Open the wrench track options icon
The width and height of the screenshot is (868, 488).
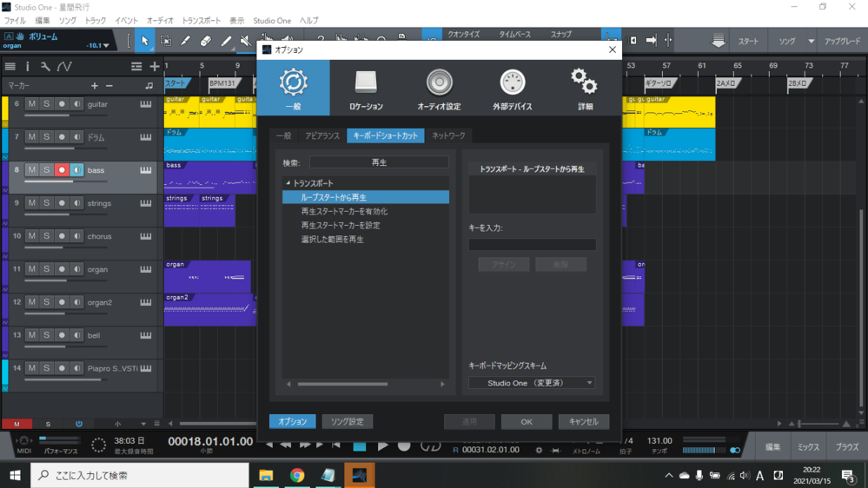click(x=45, y=66)
